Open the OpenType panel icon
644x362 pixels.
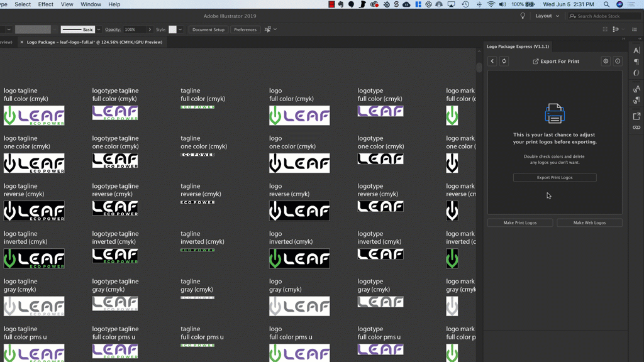pos(636,73)
